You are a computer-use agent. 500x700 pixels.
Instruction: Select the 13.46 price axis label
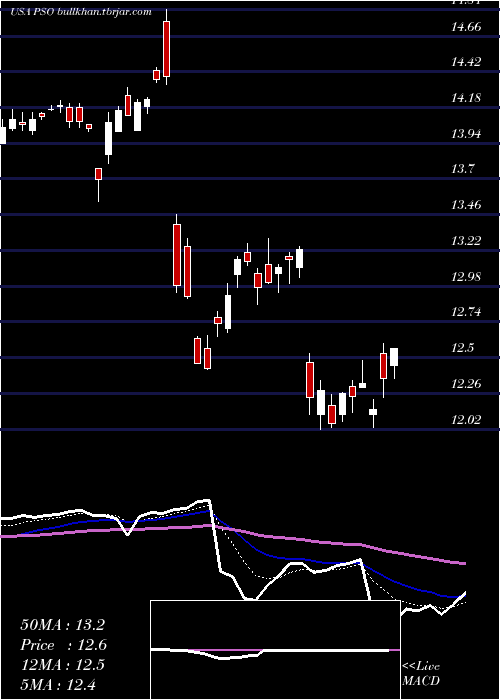pyautogui.click(x=466, y=205)
